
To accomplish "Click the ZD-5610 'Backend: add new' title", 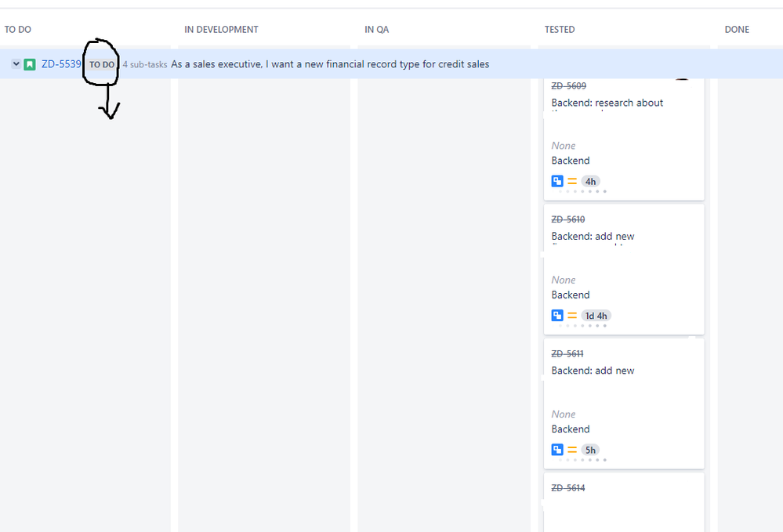I will pyautogui.click(x=593, y=237).
